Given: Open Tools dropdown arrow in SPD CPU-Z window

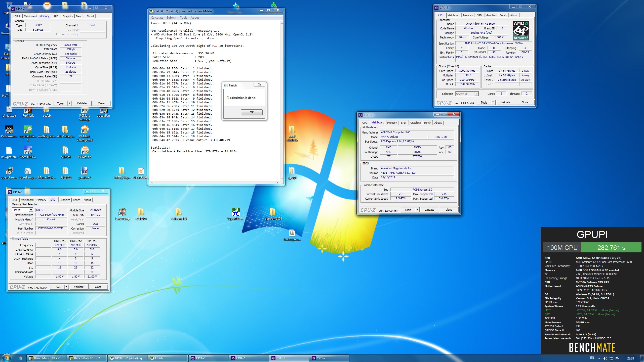Looking at the screenshot, I should [66, 287].
